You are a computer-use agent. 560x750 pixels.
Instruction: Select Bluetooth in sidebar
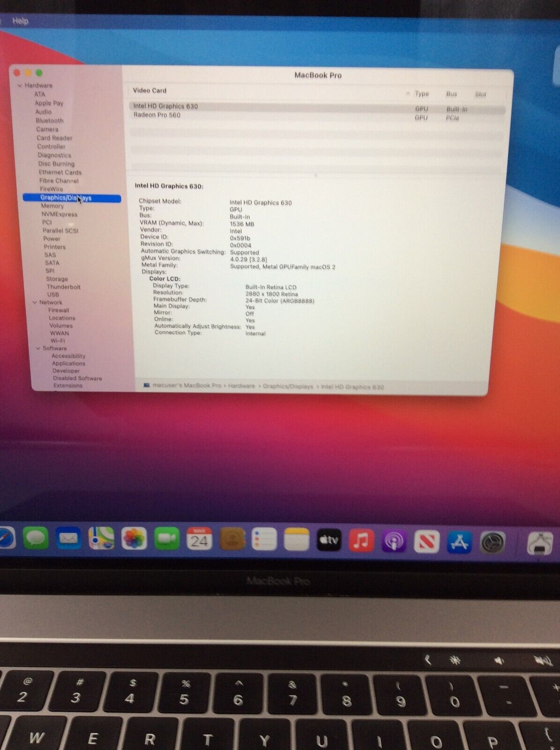(x=49, y=120)
